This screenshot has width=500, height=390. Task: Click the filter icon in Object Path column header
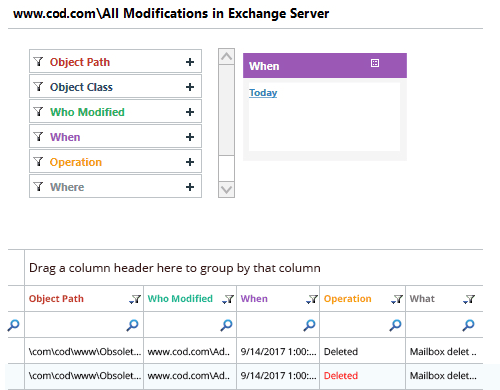pyautogui.click(x=135, y=299)
